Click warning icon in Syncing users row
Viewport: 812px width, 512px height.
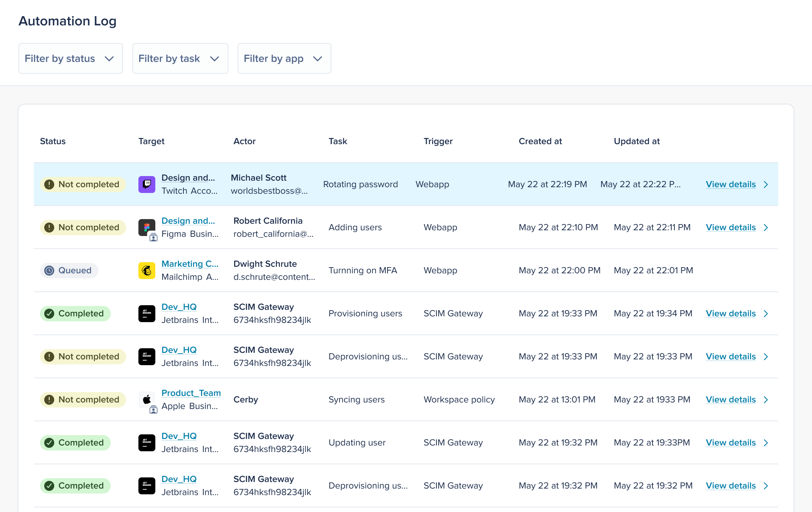[49, 400]
